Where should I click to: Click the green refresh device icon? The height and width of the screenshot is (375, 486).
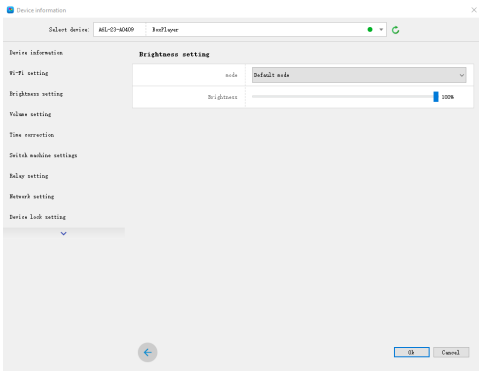(395, 30)
